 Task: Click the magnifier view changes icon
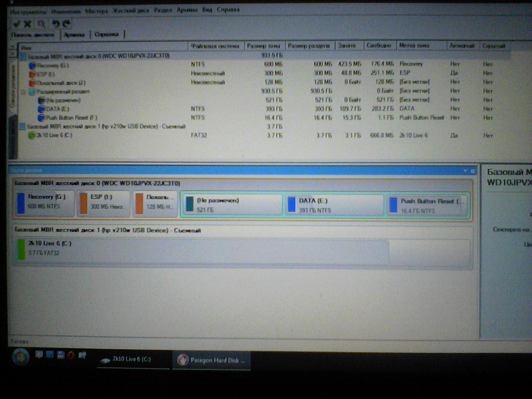[41, 24]
